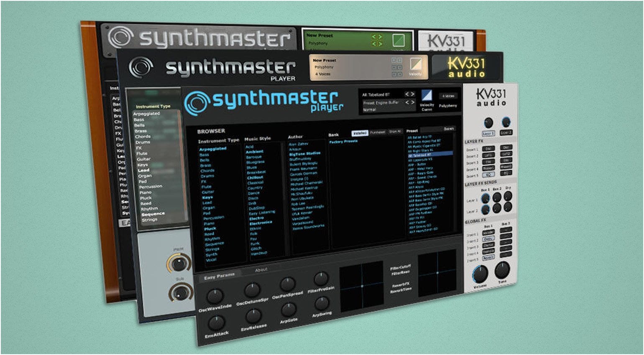Click the Layer 2 Bus 2 send knob
The height and width of the screenshot is (355, 644).
coord(497,208)
